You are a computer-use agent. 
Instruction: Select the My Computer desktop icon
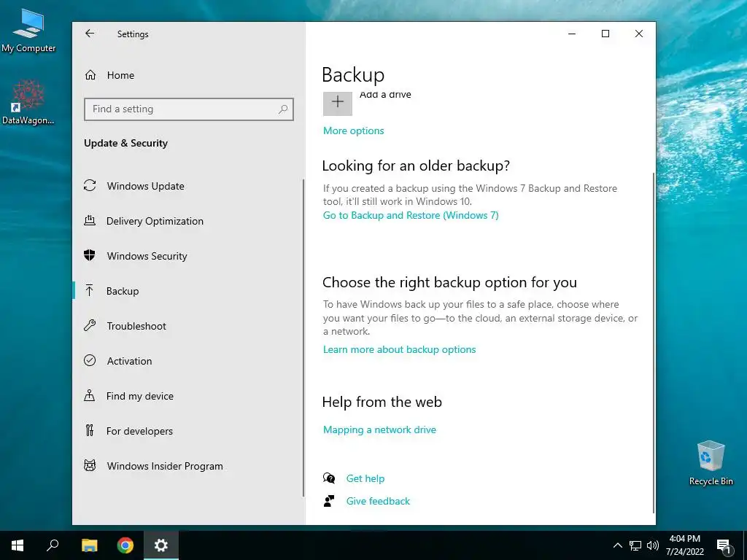(x=28, y=31)
